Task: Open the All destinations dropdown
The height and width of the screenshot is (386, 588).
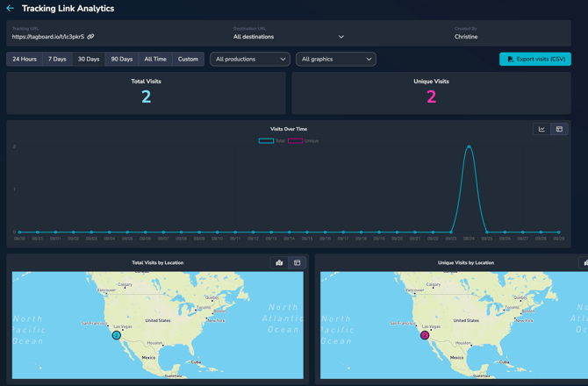Action: tap(289, 37)
